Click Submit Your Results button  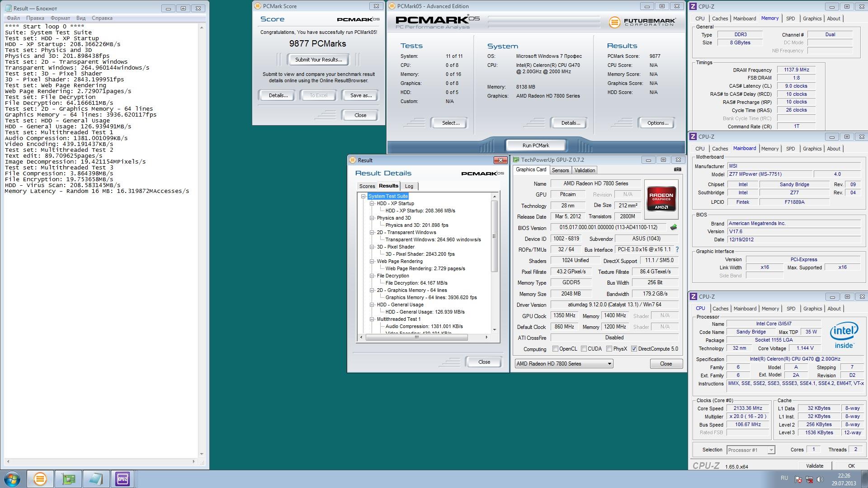[318, 60]
